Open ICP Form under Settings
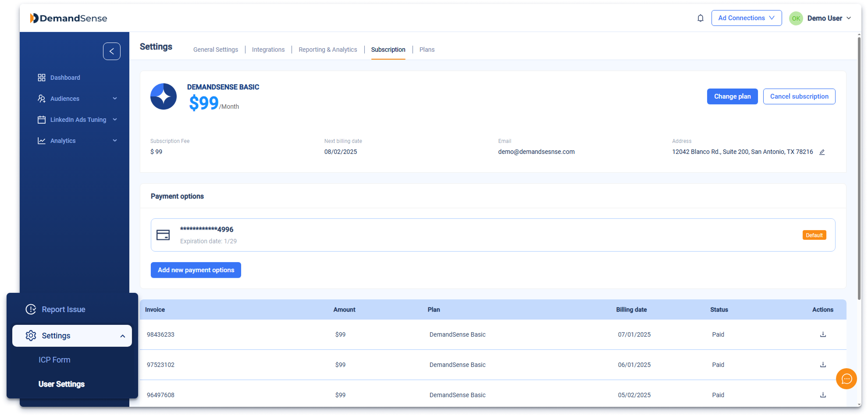 click(x=54, y=360)
